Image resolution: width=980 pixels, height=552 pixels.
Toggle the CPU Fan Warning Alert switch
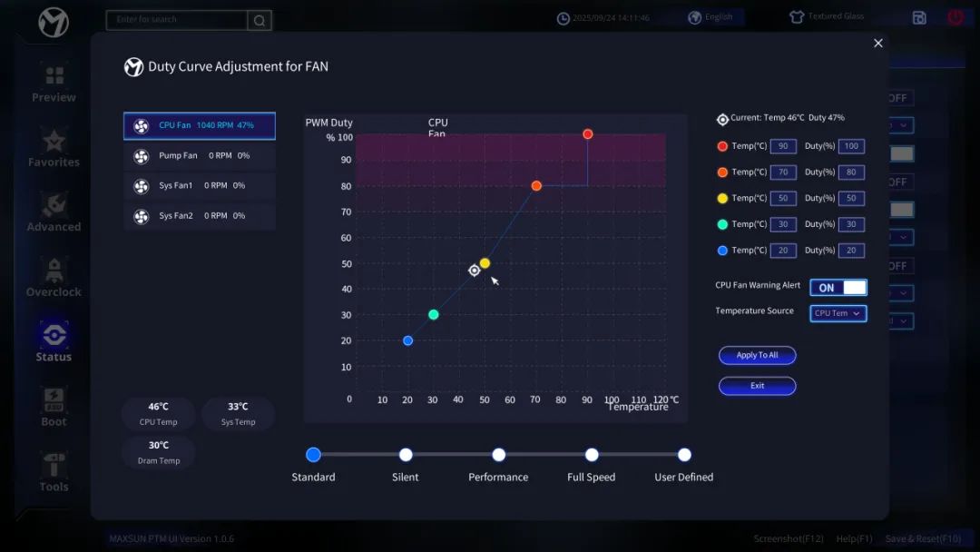coord(838,288)
